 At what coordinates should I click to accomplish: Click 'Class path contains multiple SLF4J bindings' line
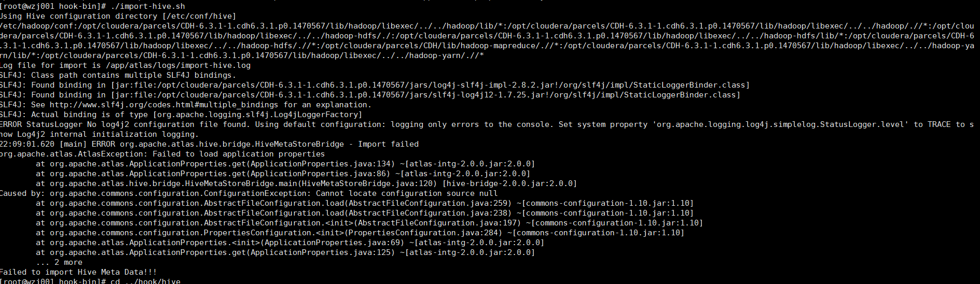(118, 75)
